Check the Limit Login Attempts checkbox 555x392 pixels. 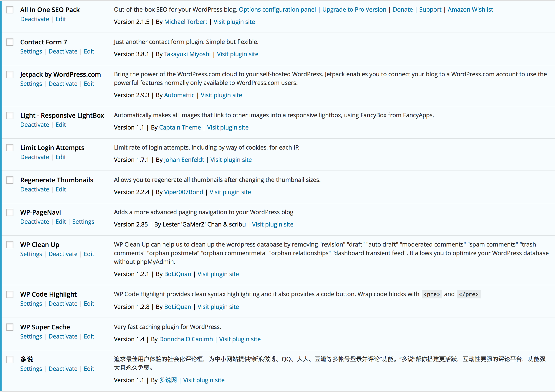click(x=10, y=148)
